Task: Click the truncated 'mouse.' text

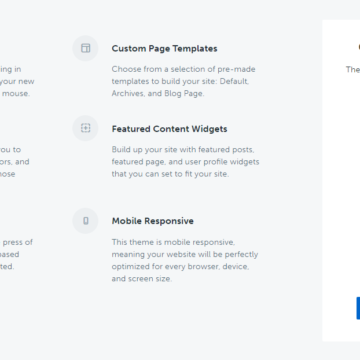Action: pos(15,93)
